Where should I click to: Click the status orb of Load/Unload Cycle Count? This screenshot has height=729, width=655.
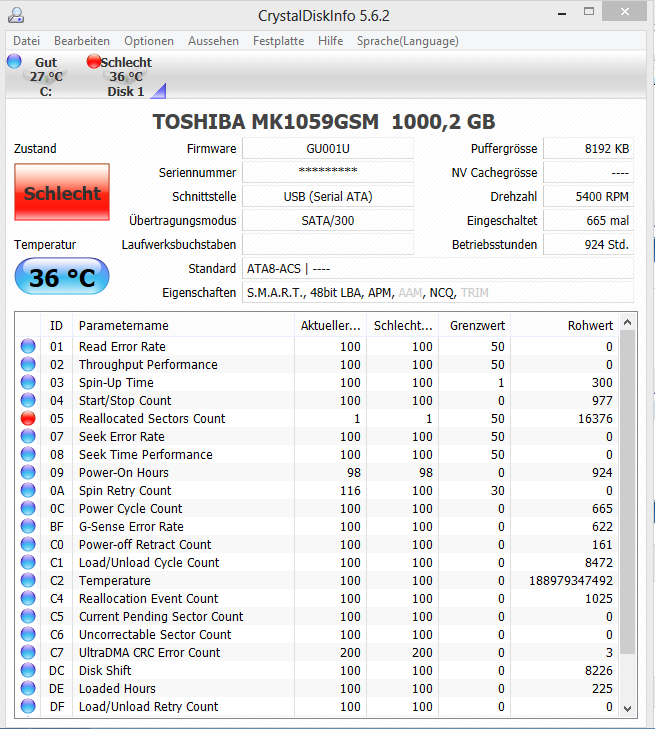click(x=28, y=563)
